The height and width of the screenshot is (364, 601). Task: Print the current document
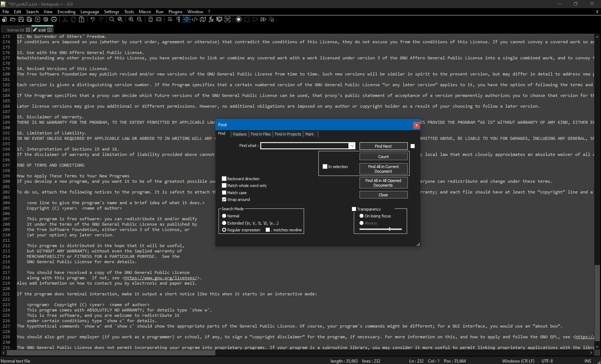coord(54,19)
